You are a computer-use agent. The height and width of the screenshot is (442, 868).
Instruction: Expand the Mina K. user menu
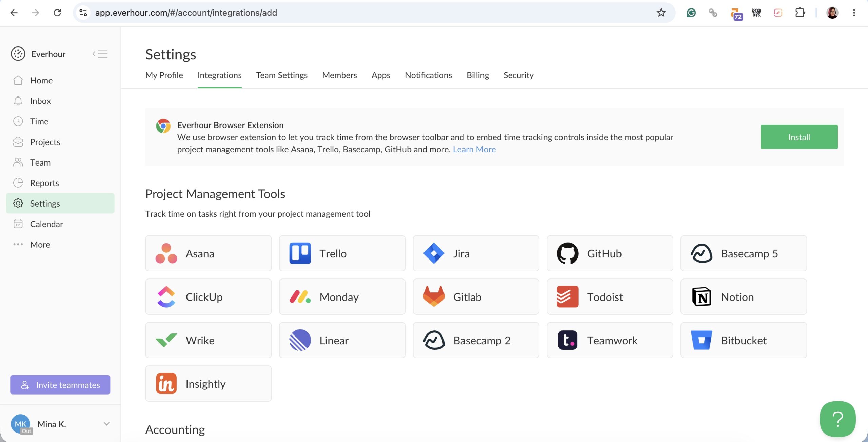point(106,424)
